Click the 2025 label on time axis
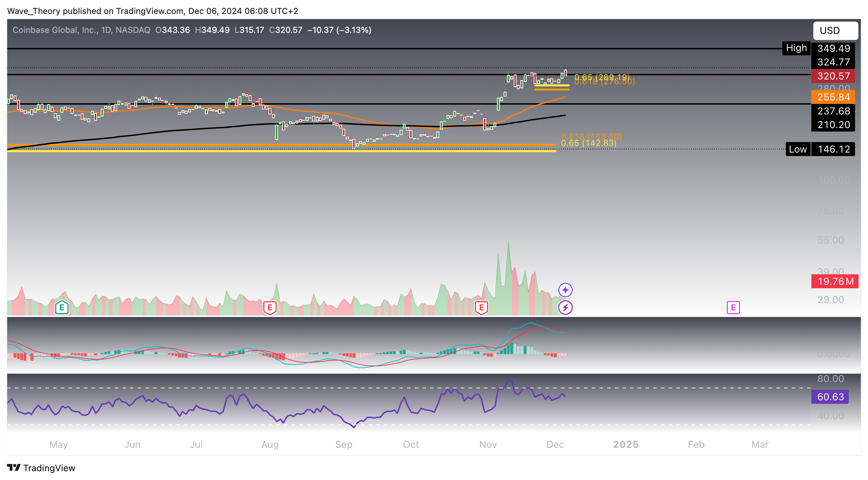 pyautogui.click(x=626, y=445)
